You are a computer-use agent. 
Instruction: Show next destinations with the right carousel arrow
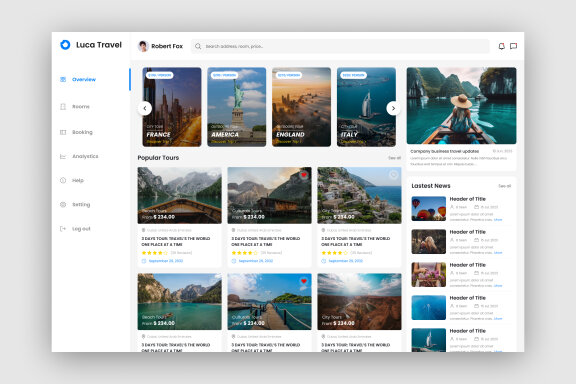coord(393,108)
